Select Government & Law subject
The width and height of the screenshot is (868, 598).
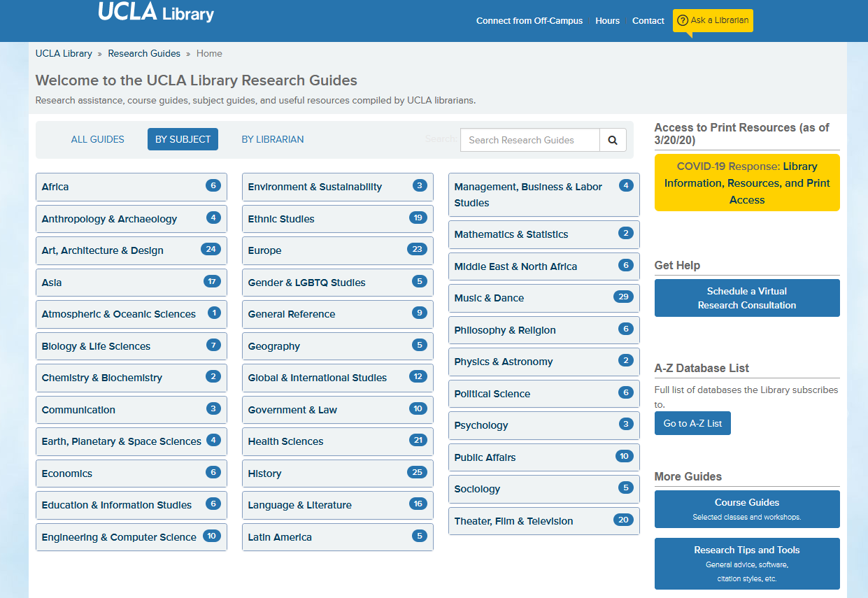pyautogui.click(x=338, y=410)
